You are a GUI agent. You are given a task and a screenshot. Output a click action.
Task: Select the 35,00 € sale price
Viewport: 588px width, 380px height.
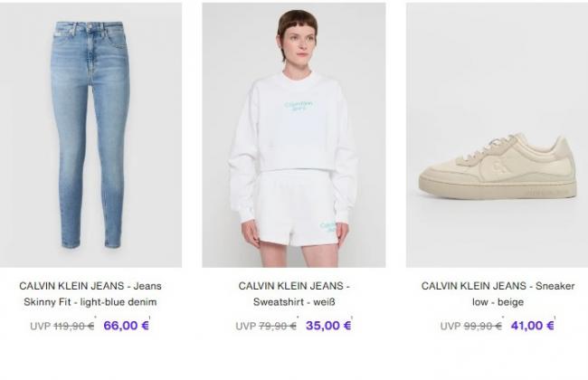(x=328, y=325)
